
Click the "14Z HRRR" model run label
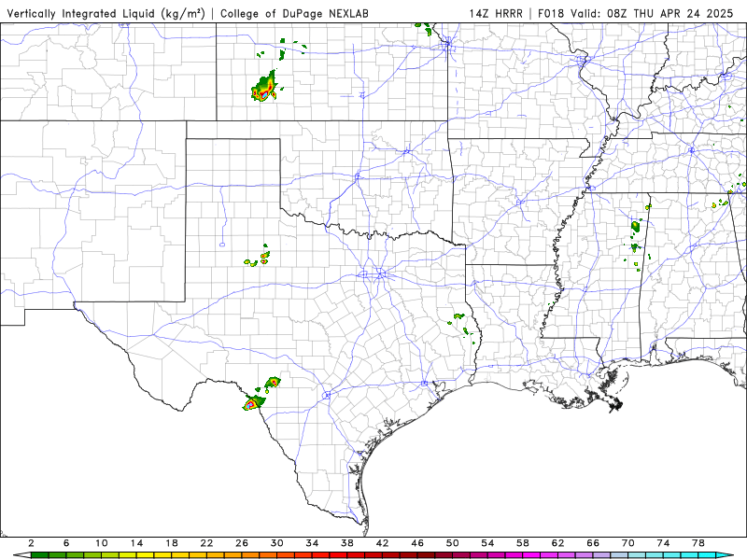point(496,14)
